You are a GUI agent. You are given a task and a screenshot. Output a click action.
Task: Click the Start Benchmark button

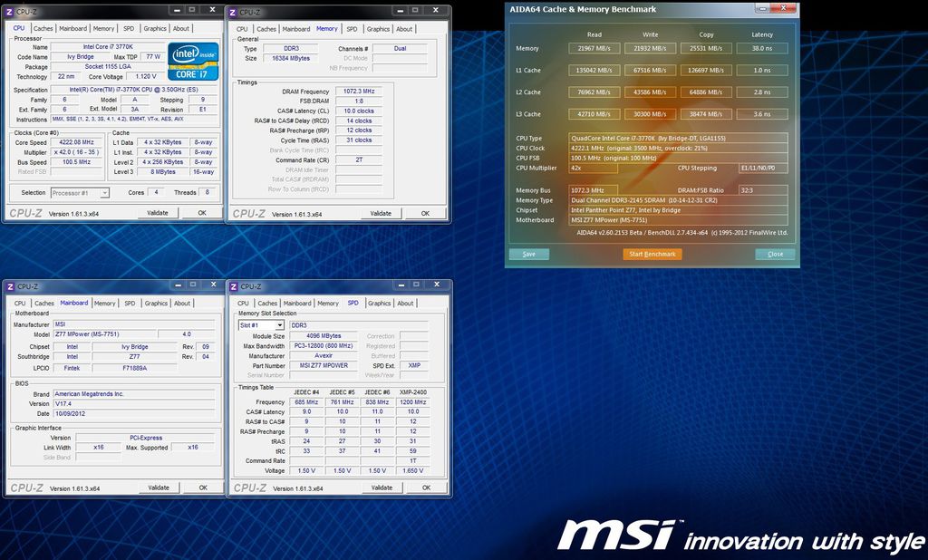pos(652,254)
